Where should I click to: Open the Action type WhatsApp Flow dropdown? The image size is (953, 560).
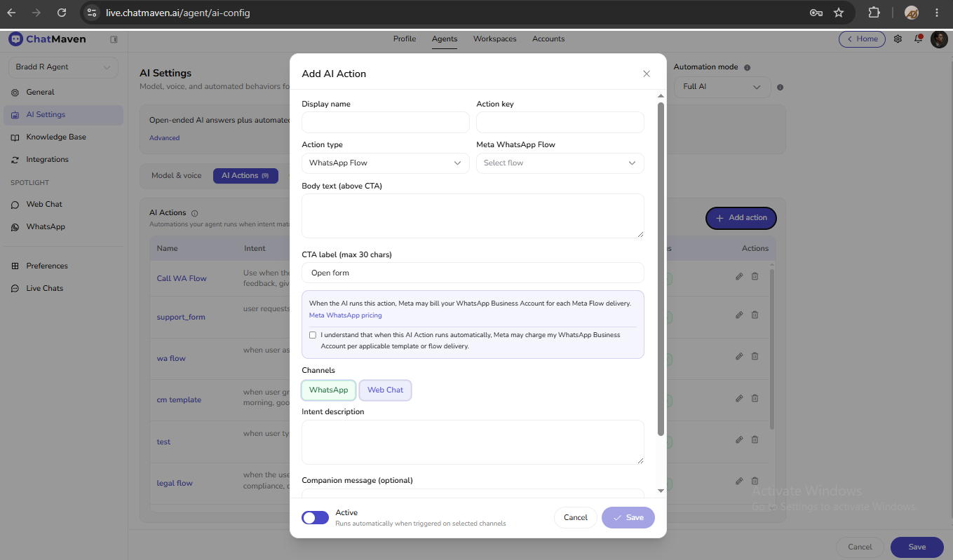[386, 163]
